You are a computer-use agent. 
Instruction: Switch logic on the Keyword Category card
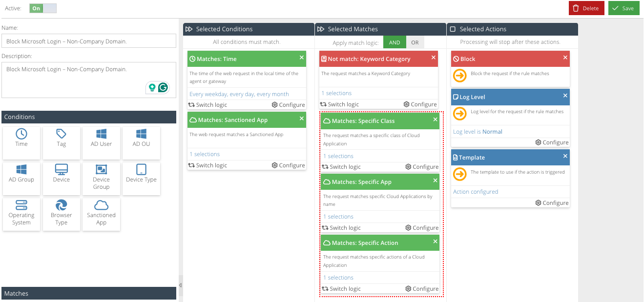coord(339,104)
